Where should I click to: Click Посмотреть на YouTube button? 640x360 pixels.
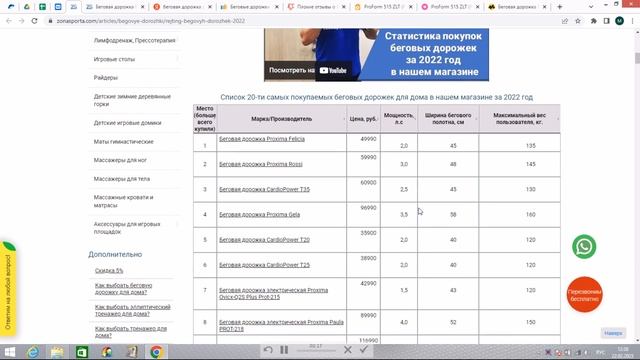(308, 70)
